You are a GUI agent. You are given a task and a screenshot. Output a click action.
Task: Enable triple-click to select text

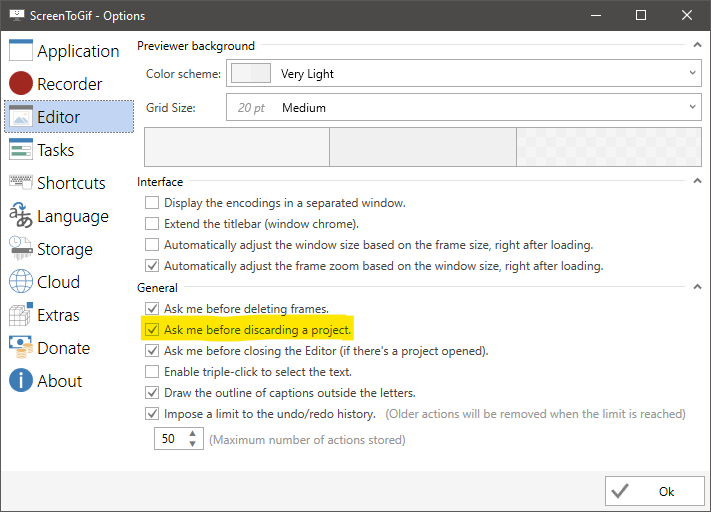[x=152, y=371]
